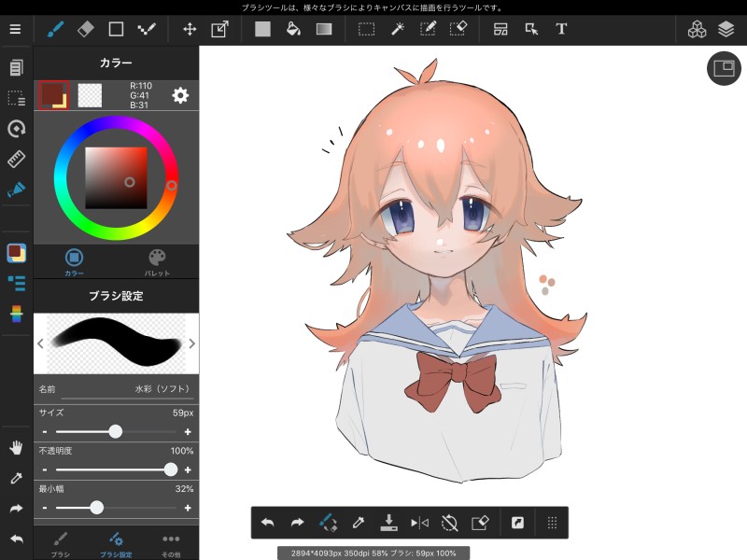
Task: Open the その他 bottom tab
Action: [171, 545]
